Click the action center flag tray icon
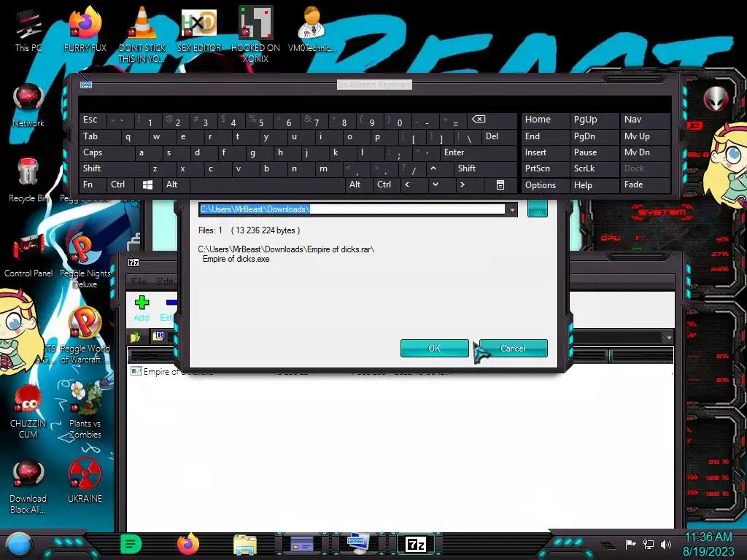The width and height of the screenshot is (747, 560). [x=630, y=544]
